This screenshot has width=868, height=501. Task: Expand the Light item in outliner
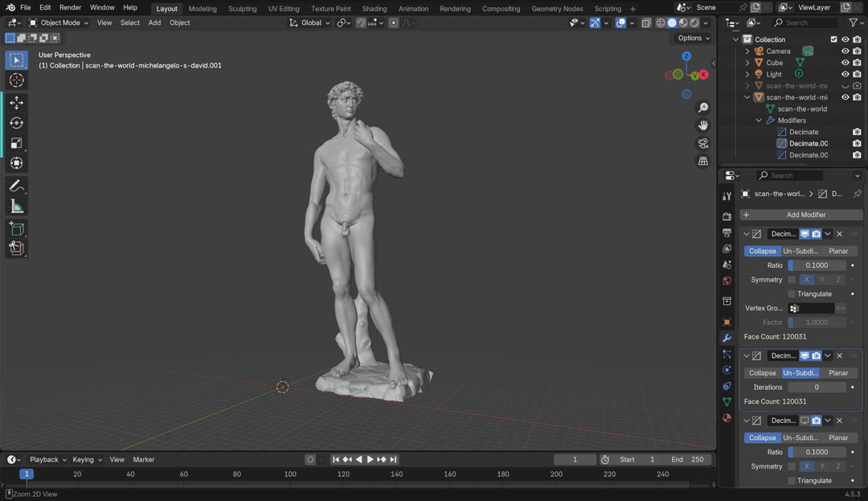click(747, 74)
